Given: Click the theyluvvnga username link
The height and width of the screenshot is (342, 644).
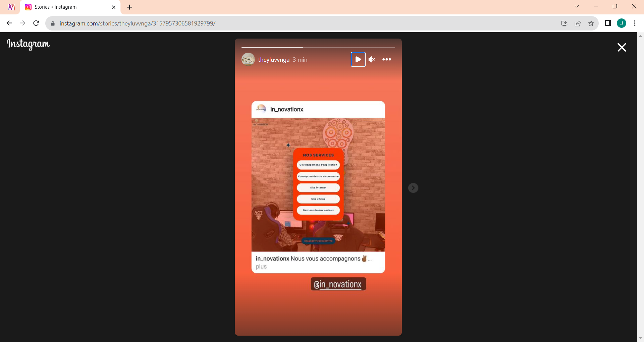Looking at the screenshot, I should click(273, 60).
